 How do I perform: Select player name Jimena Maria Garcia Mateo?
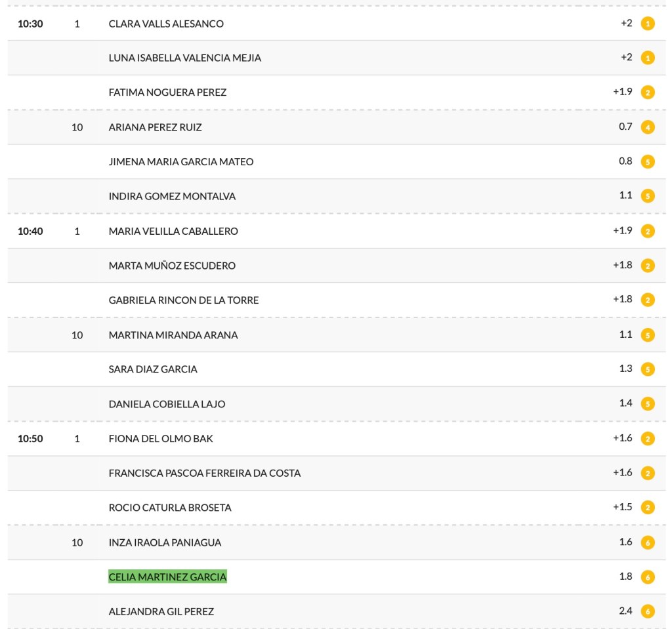click(180, 161)
